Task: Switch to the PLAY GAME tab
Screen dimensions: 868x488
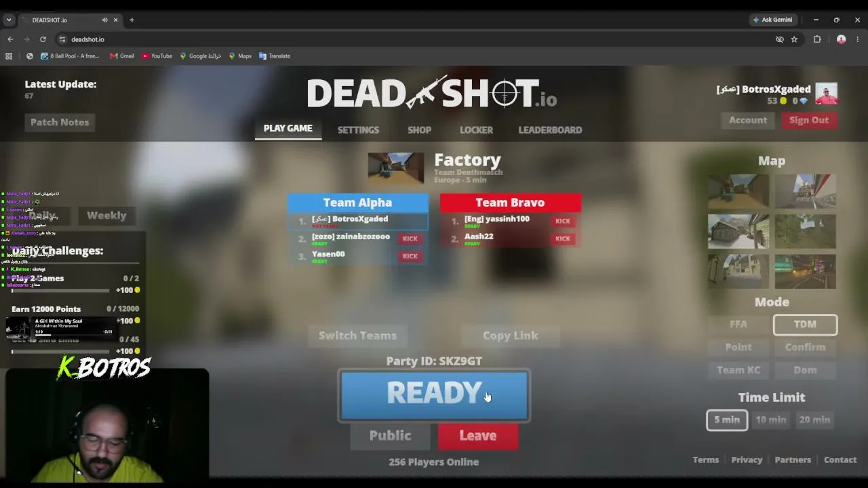Action: point(288,129)
